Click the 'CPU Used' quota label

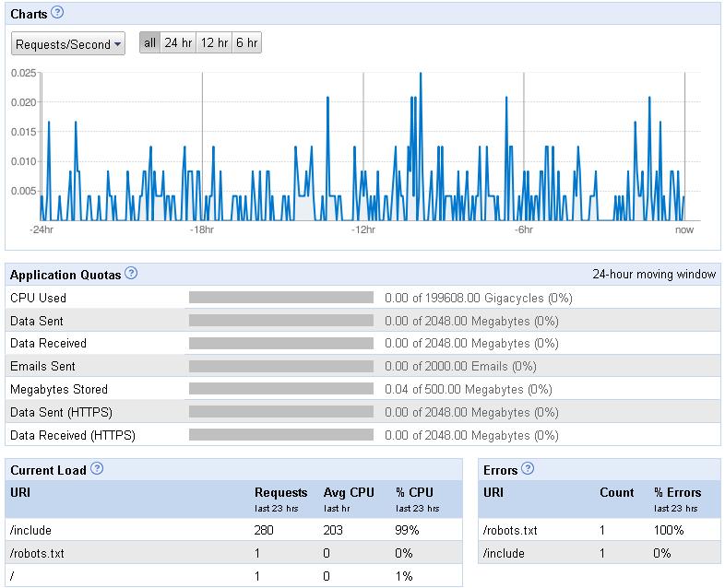pyautogui.click(x=38, y=298)
